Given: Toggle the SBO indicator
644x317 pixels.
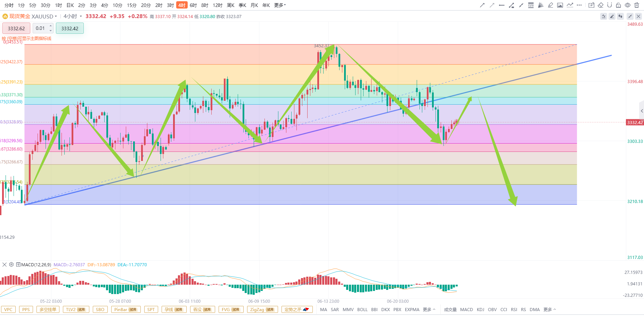Looking at the screenshot, I should [x=100, y=309].
